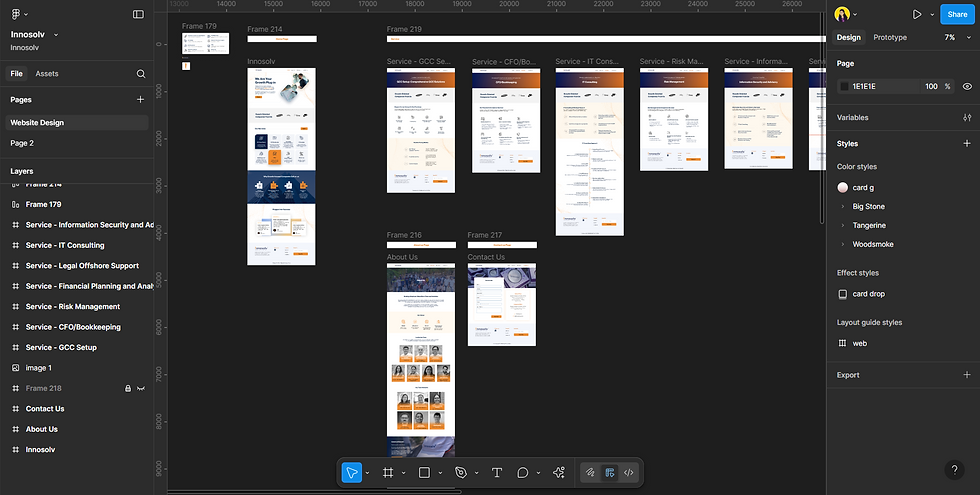Toggle page background visibility eye icon
This screenshot has width=980, height=495.
(968, 86)
